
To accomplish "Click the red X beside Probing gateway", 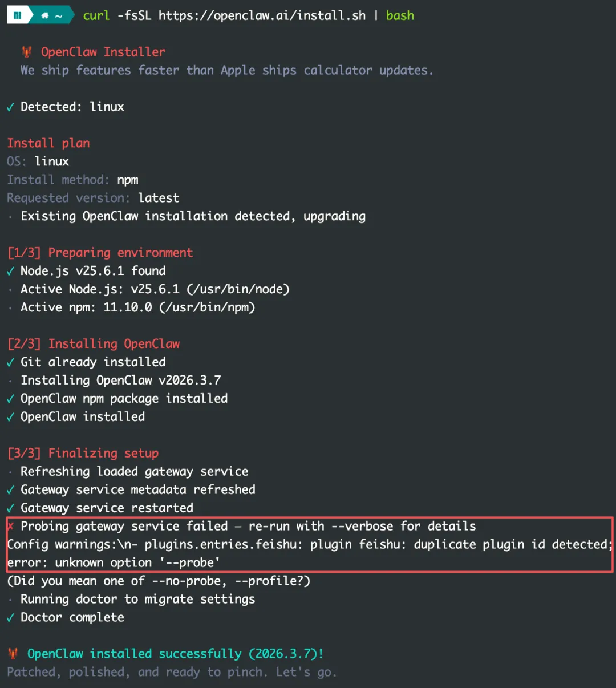I will (x=10, y=526).
